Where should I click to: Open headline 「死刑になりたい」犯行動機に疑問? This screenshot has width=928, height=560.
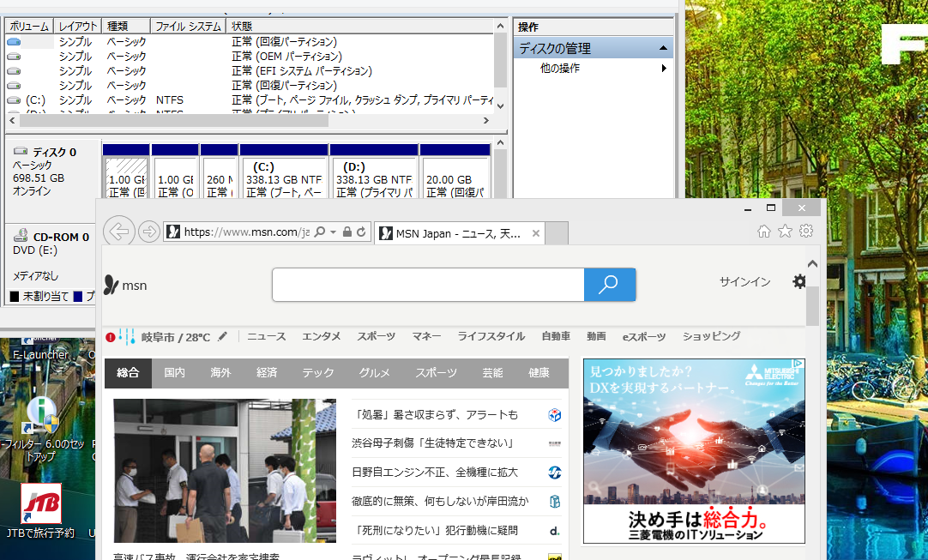click(x=435, y=530)
